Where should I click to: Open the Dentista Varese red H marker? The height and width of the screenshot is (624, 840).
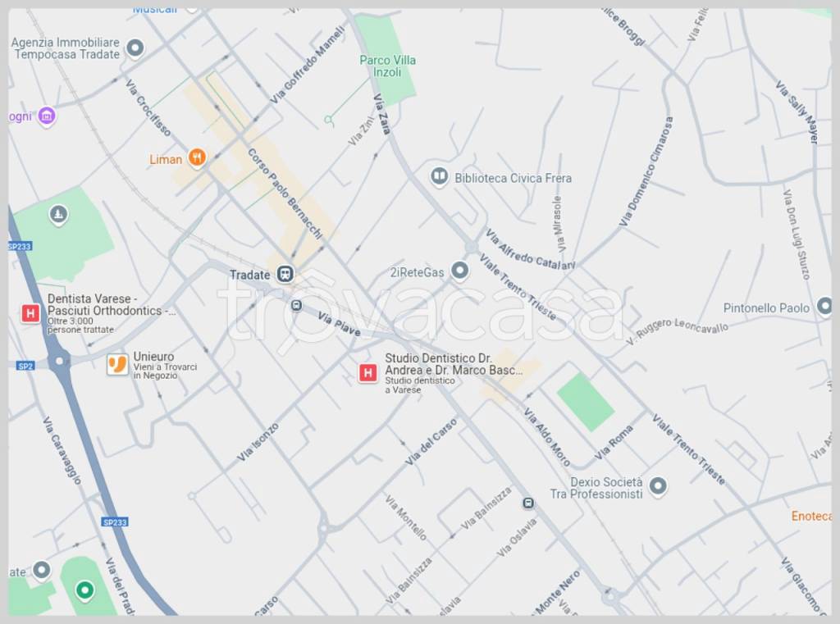(30, 313)
